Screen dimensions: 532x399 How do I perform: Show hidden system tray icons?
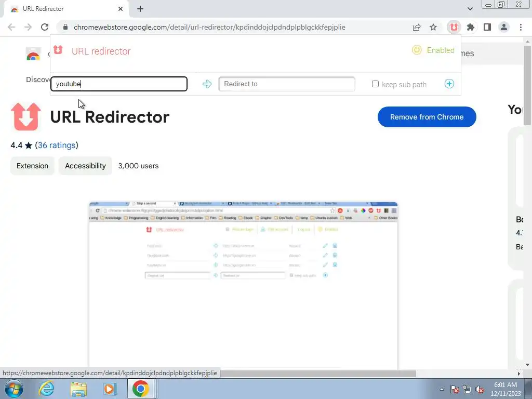tap(442, 389)
